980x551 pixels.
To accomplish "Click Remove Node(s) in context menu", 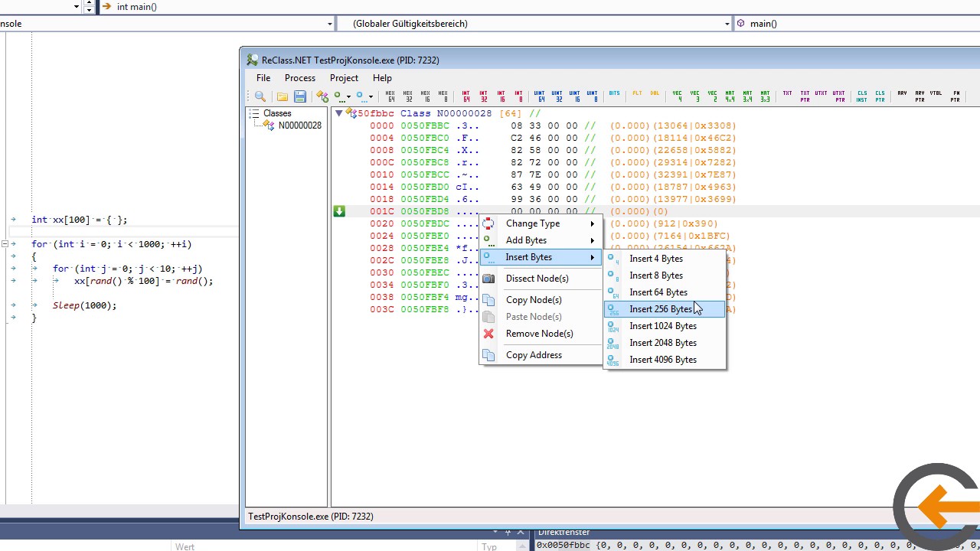I will [x=541, y=334].
